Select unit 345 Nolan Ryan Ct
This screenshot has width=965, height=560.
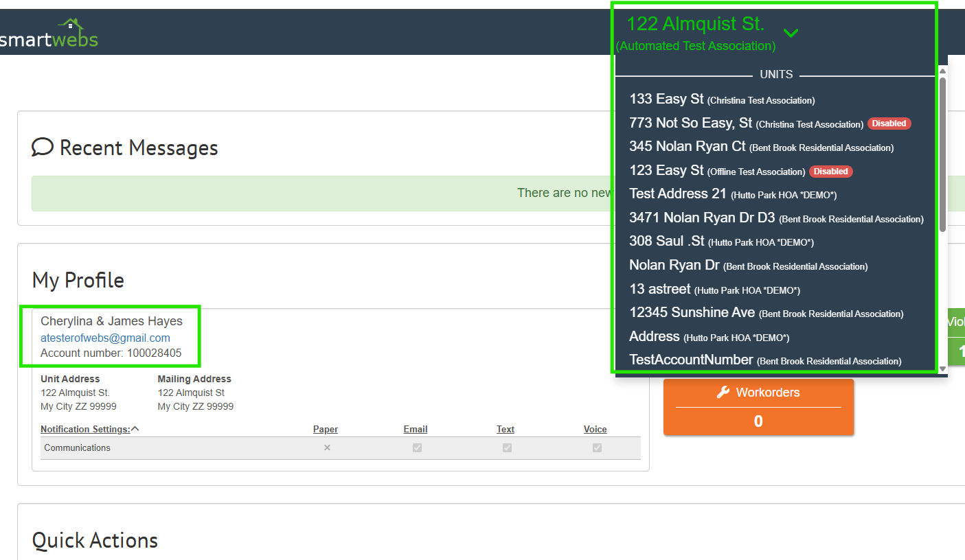pyautogui.click(x=687, y=147)
